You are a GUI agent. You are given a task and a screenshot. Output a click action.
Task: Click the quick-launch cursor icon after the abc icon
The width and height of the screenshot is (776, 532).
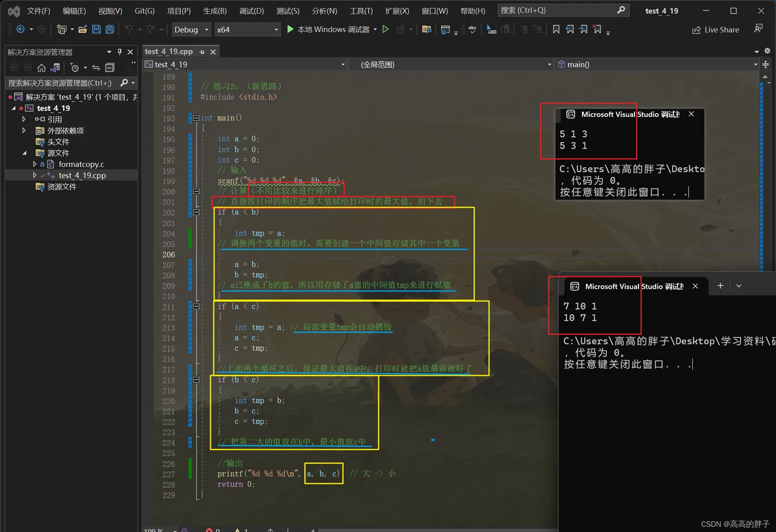click(492, 29)
